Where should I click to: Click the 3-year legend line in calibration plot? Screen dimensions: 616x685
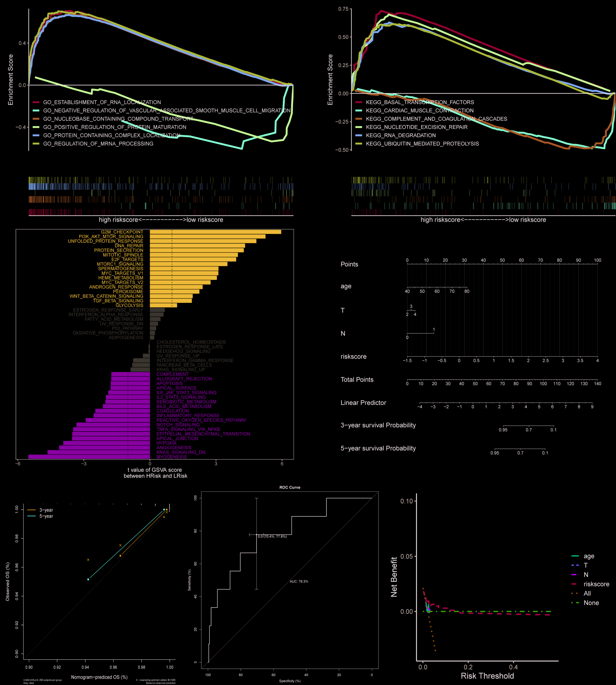coord(32,510)
